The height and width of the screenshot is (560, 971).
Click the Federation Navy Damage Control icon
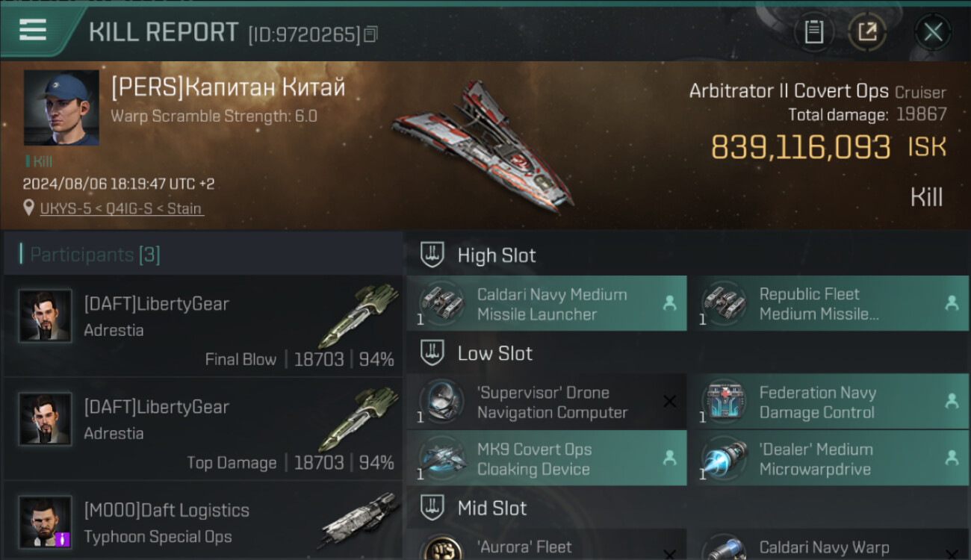point(724,401)
